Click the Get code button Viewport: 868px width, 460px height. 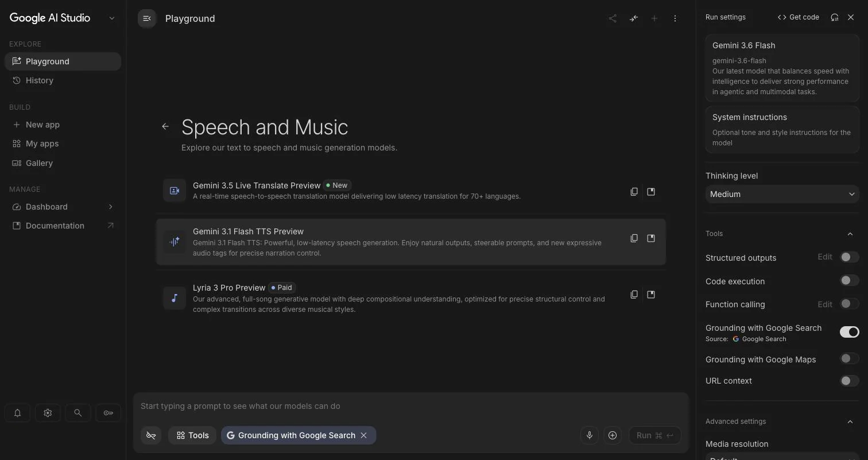[798, 17]
